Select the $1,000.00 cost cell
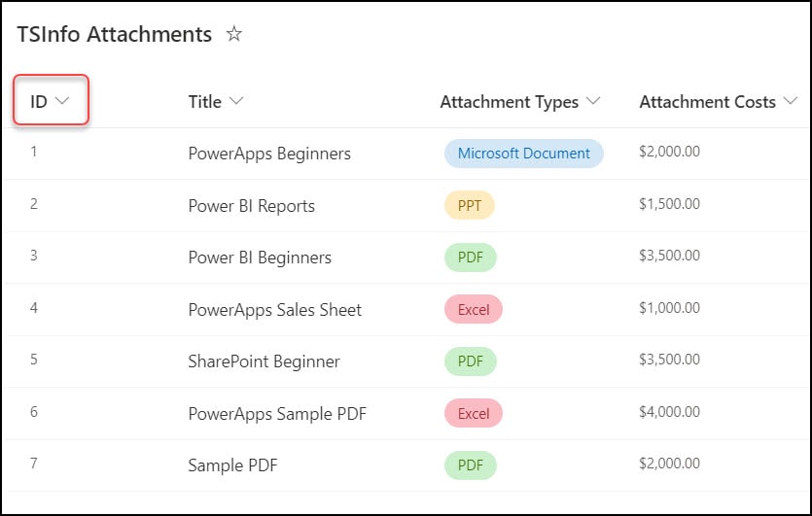 coord(669,308)
